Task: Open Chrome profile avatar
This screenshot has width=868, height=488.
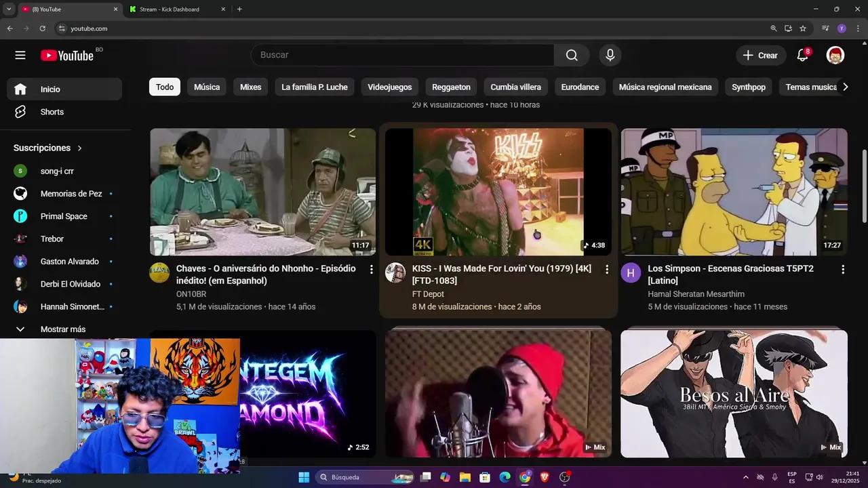Action: (x=842, y=28)
